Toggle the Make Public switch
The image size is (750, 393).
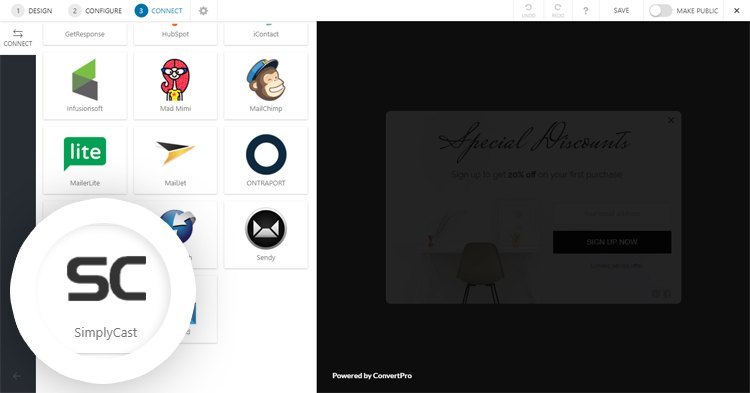pyautogui.click(x=661, y=11)
